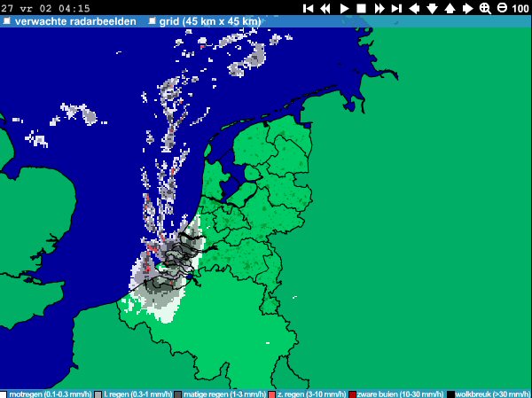
Task: Enable the verwachte radarbeelden checkbox
Action: pos(6,21)
